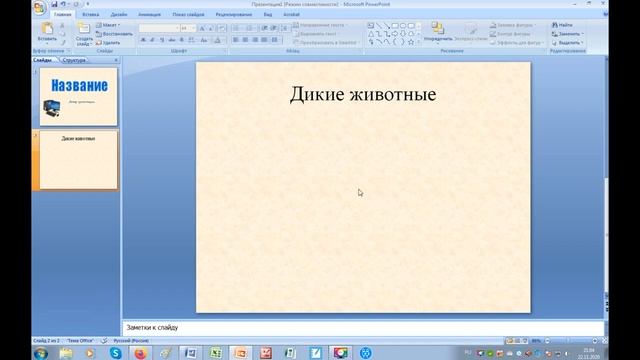640x360 pixels.
Task: Select the text box shape in the shapes gallery
Action: coord(371,26)
